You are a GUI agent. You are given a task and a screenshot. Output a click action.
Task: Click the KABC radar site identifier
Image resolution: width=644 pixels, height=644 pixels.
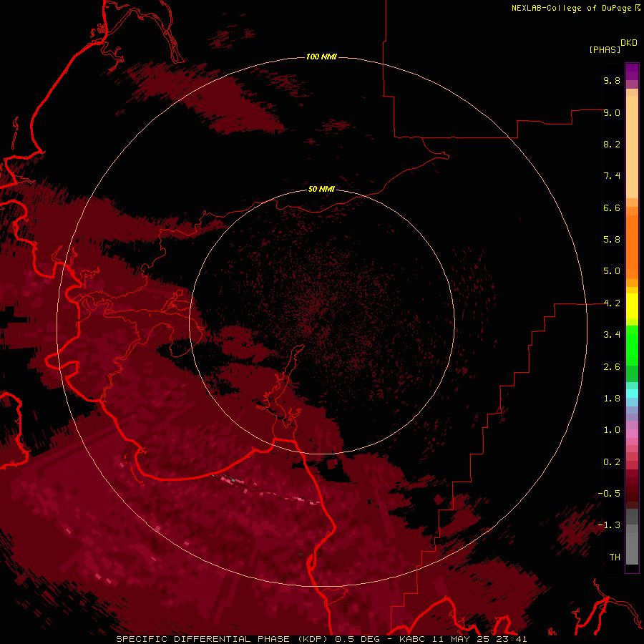tap(413, 639)
